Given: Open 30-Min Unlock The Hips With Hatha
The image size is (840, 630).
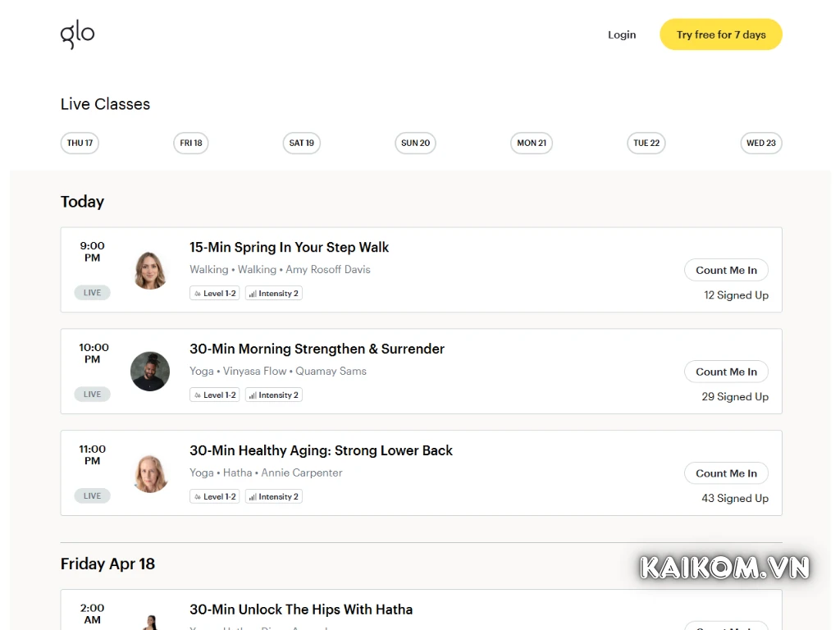Looking at the screenshot, I should [301, 609].
